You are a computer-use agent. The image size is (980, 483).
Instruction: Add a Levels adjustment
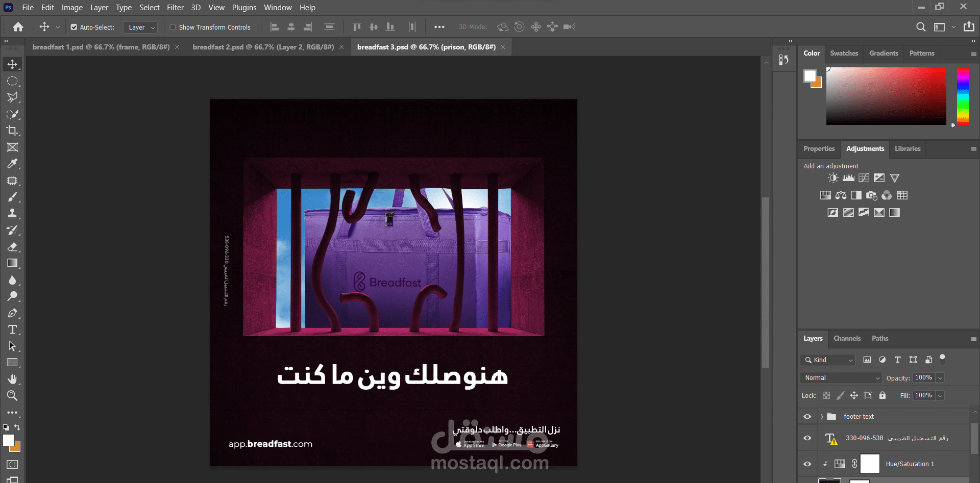848,178
